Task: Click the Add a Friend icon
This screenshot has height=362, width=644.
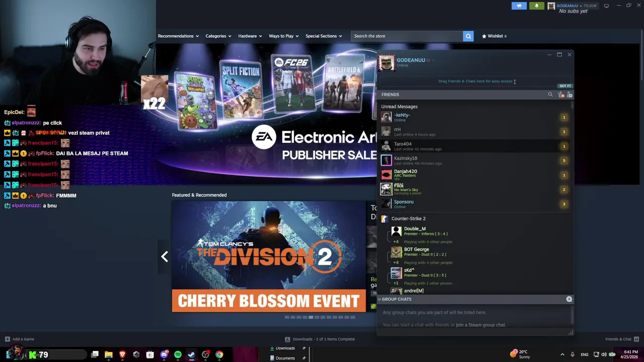Action: [x=570, y=95]
